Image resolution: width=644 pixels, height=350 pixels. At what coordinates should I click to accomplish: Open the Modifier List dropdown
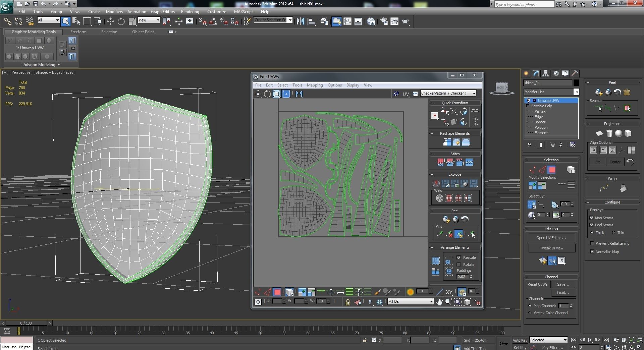click(577, 92)
